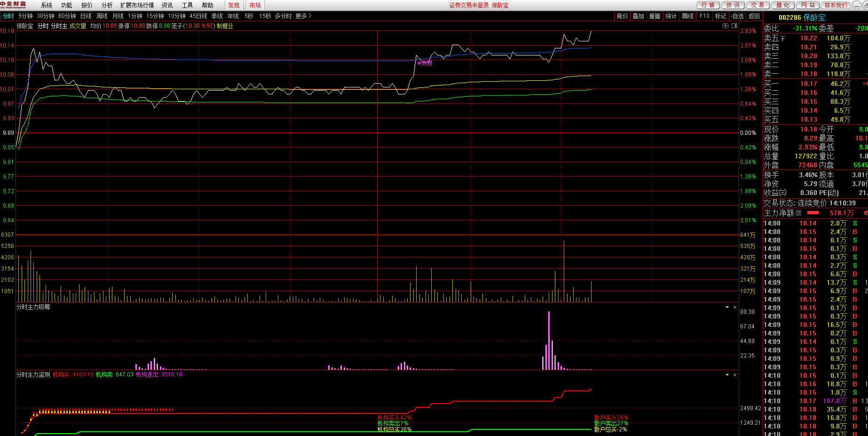Select the 买一 order book row
Viewport: 868px width, 436px height.
[815, 84]
